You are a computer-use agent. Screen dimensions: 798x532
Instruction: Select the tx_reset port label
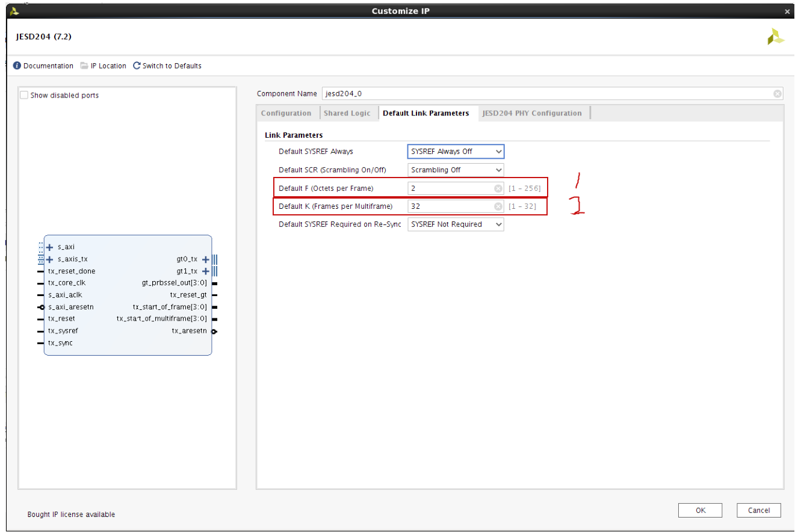click(61, 319)
